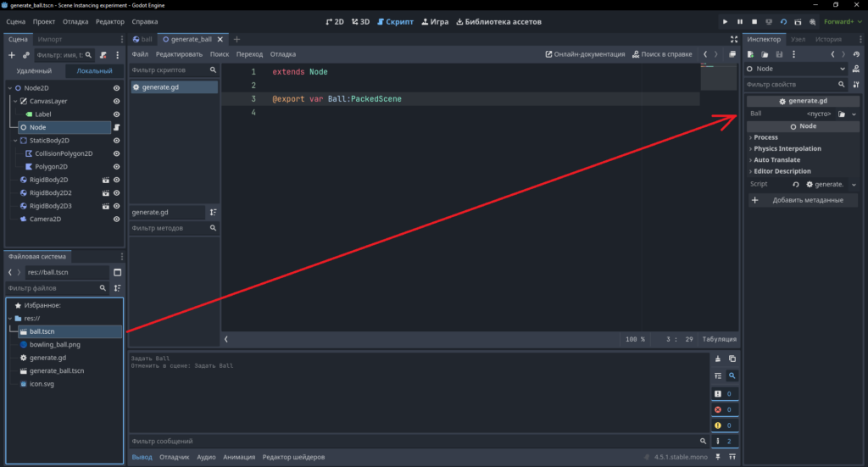Image resolution: width=868 pixels, height=467 pixels.
Task: Open RigidBody2D scene in editor icon
Action: [x=105, y=180]
